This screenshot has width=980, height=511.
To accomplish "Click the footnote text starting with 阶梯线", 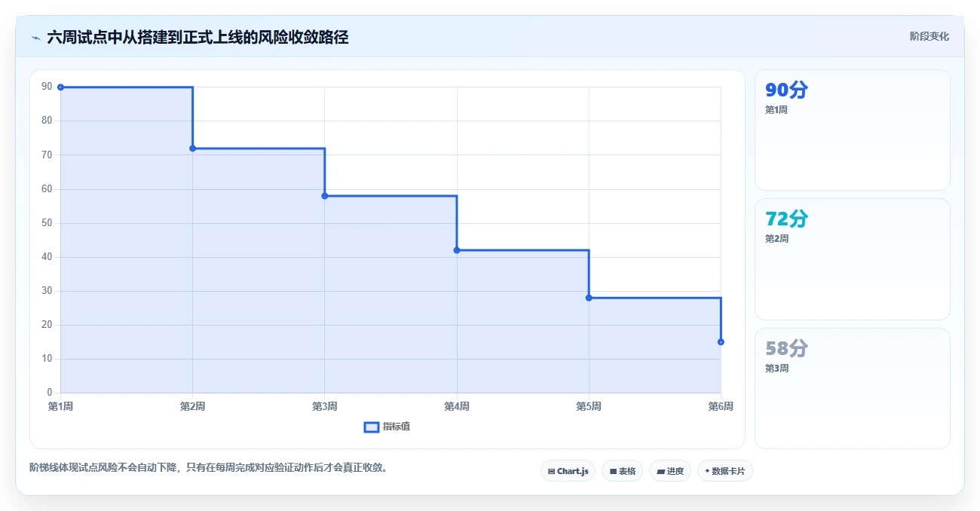I will [x=210, y=467].
